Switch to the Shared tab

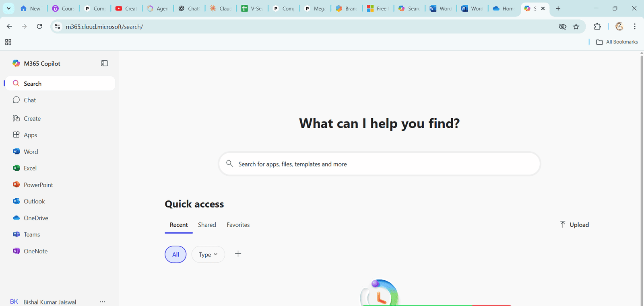point(207,225)
